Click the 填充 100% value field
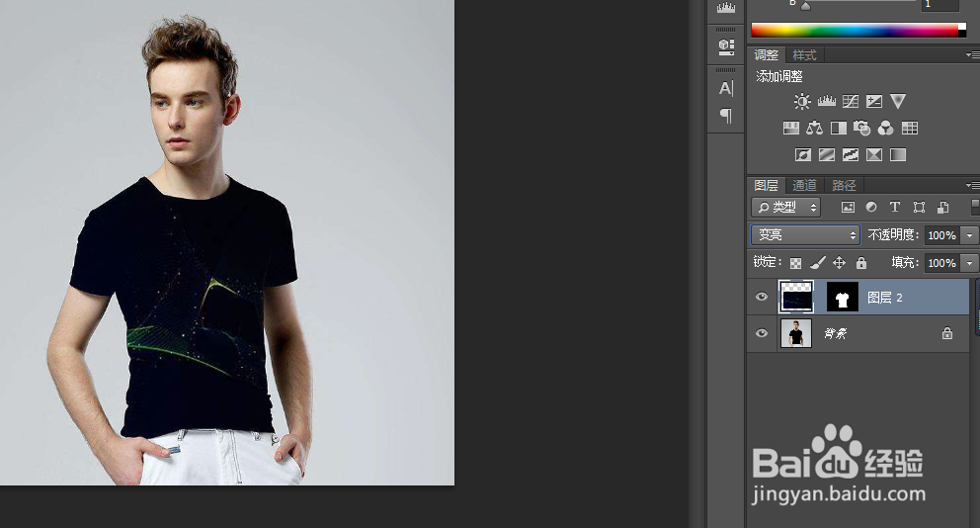 [x=941, y=263]
